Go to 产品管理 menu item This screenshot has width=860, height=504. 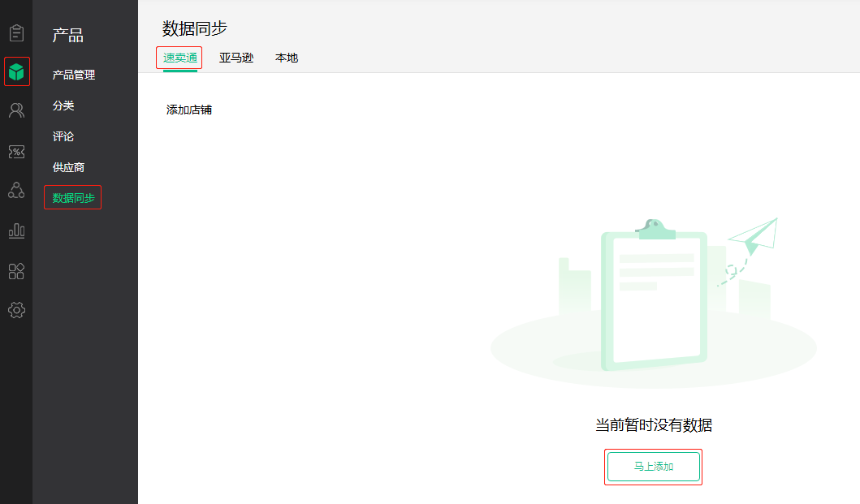(x=74, y=75)
